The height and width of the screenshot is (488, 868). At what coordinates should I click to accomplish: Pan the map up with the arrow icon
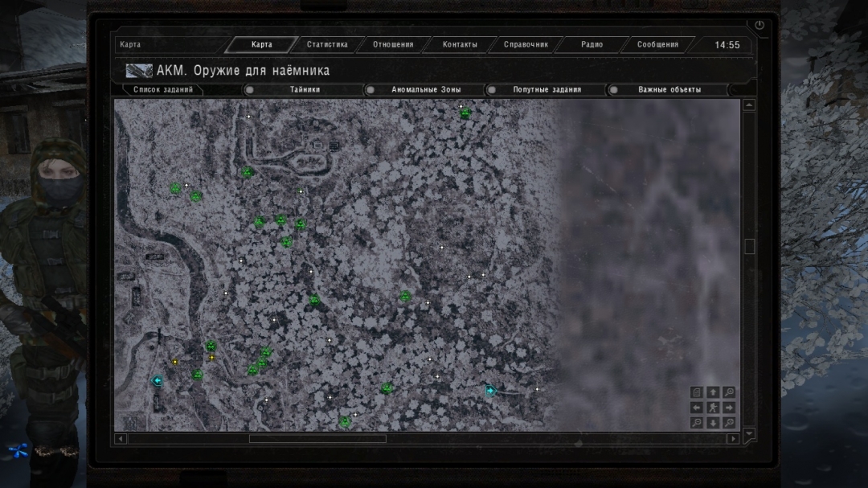coord(713,392)
